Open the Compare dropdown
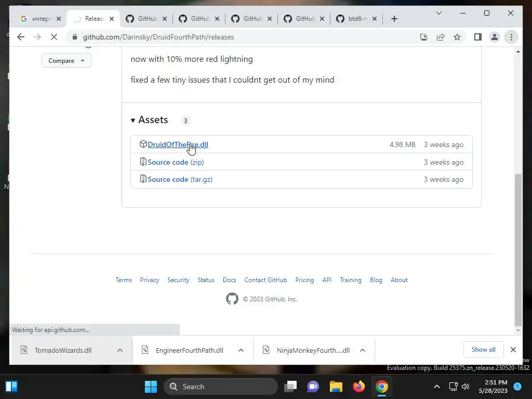 tap(66, 60)
